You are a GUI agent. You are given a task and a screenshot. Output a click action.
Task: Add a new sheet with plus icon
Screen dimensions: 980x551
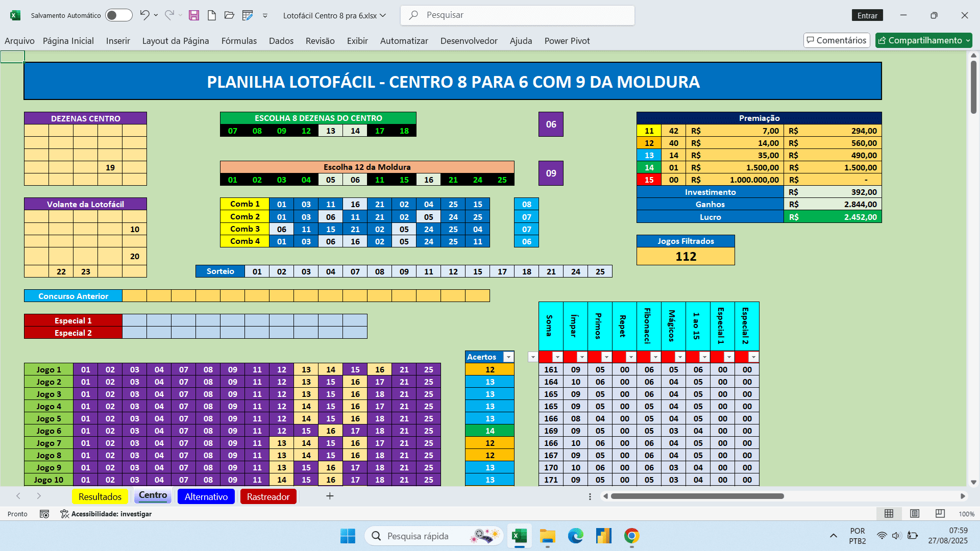(x=330, y=496)
